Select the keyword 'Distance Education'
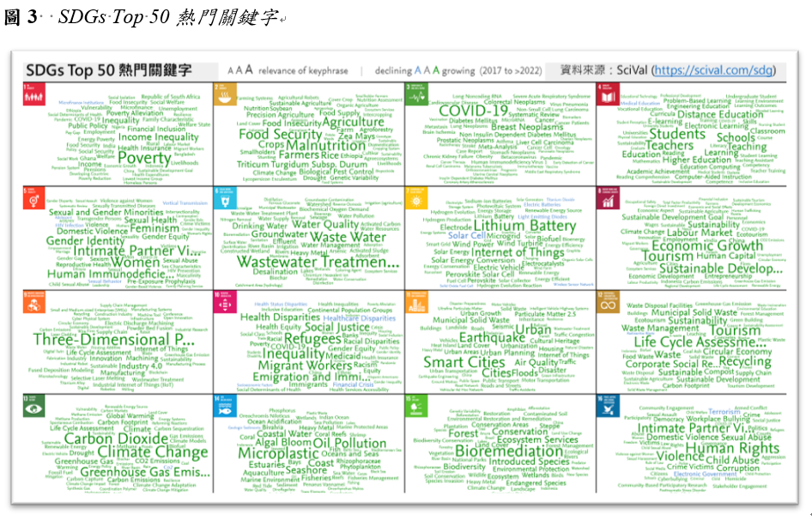Image resolution: width=812 pixels, height=520 pixels. (x=720, y=114)
